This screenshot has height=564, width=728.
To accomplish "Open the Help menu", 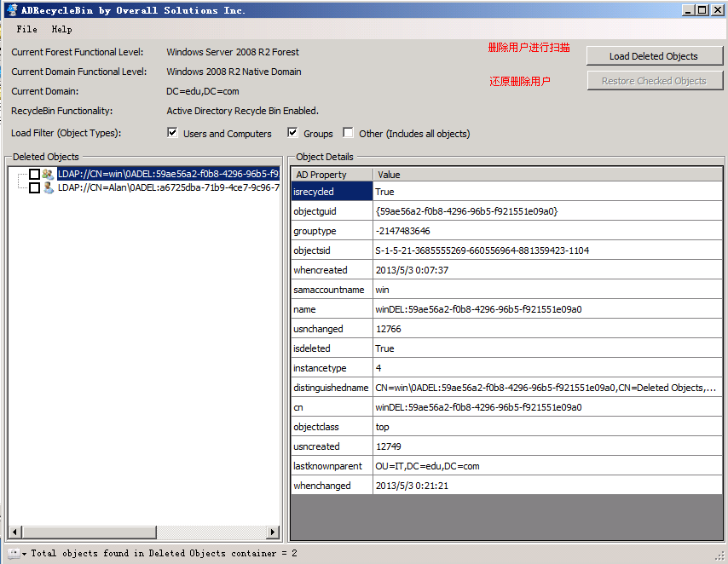I will 61,29.
